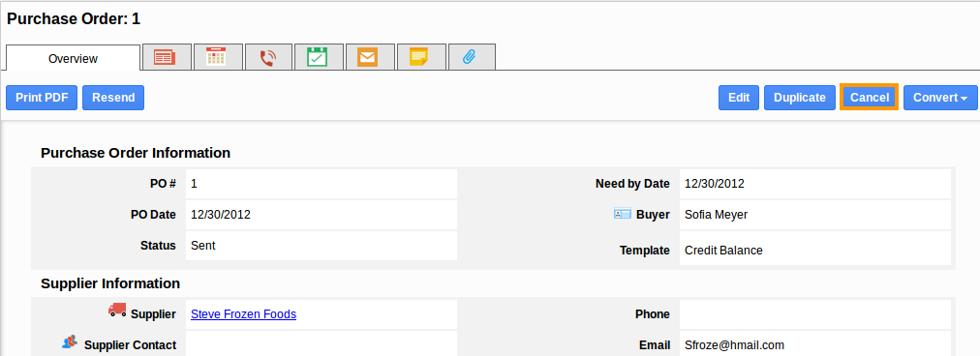Click the red supplier truck icon
Screen dimensions: 980x356
click(x=117, y=310)
